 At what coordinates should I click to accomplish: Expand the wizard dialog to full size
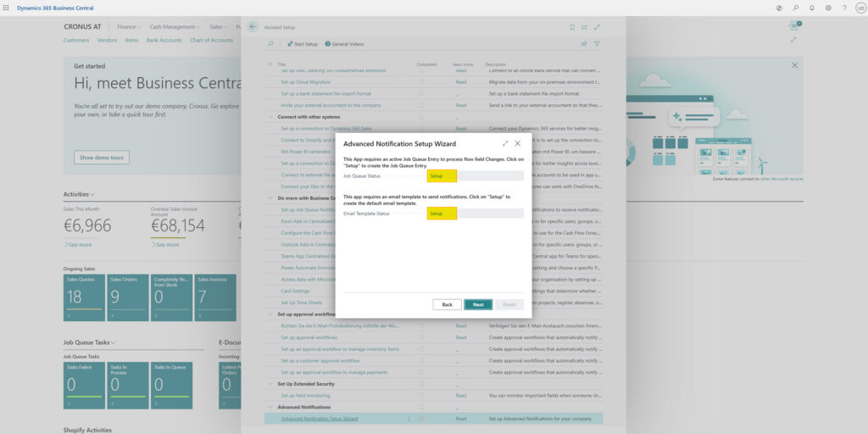coord(505,144)
